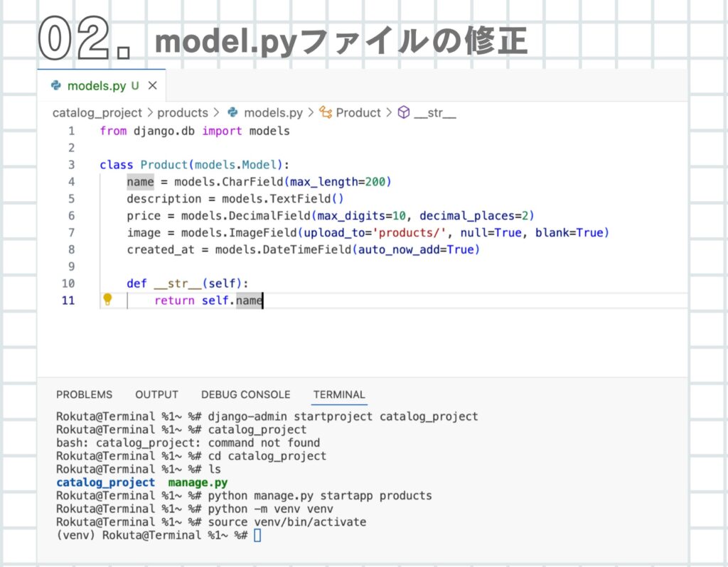
Task: Open Product class in the breadcrumb
Action: [358, 113]
